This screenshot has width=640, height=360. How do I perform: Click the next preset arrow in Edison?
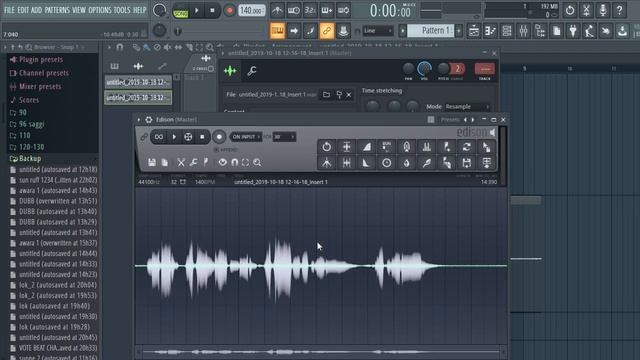[473, 120]
